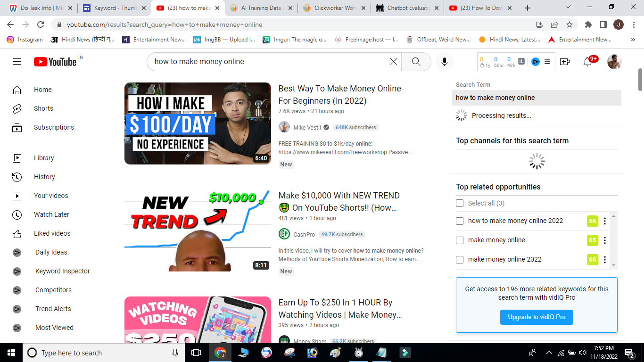Click the magnifying glass search button

[x=416, y=62]
